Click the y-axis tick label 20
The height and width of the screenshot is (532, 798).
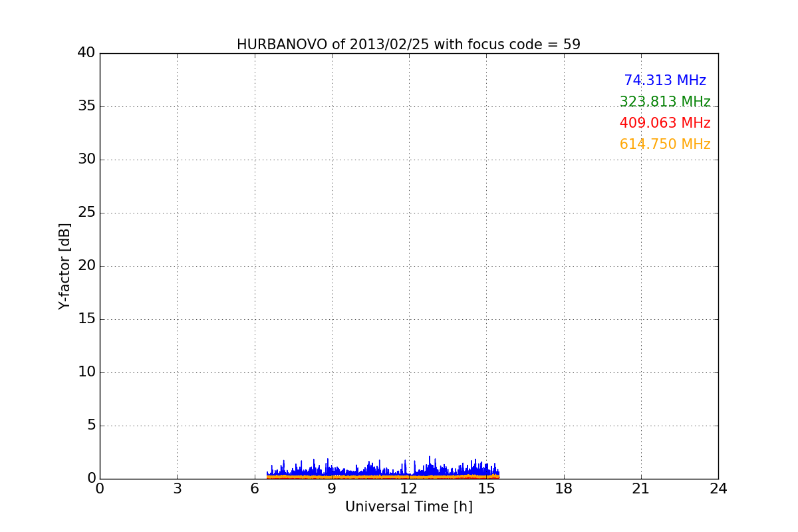[86, 266]
